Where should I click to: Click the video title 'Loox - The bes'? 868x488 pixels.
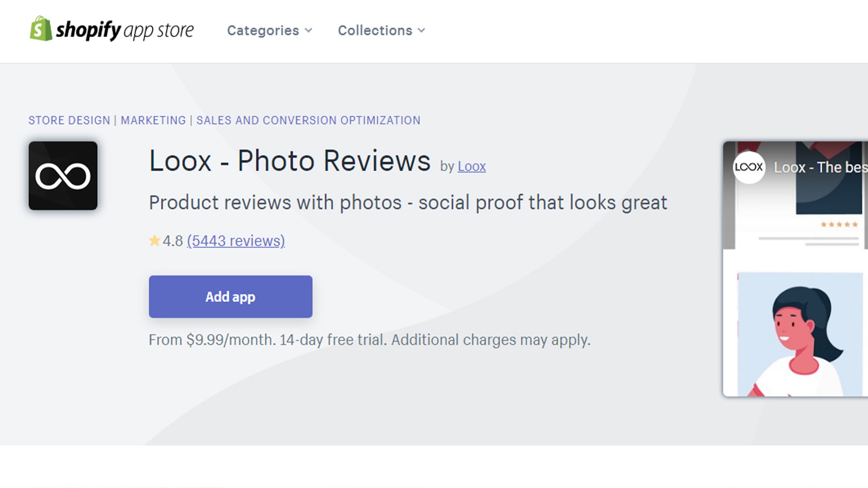pyautogui.click(x=821, y=167)
